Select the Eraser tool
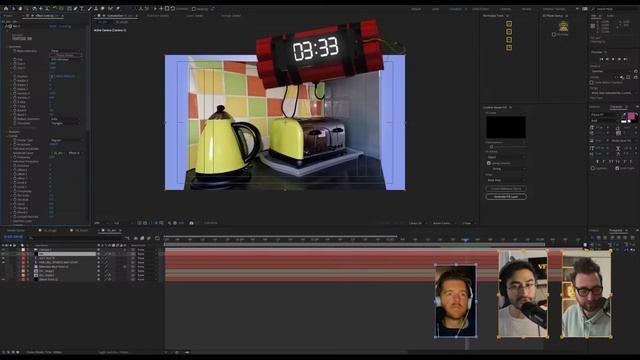The width and height of the screenshot is (640, 360). (x=103, y=9)
